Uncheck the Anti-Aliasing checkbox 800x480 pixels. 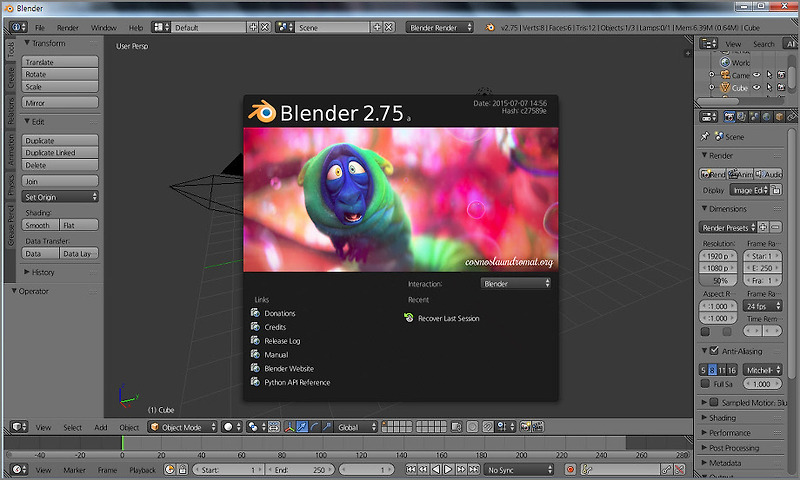click(x=714, y=350)
